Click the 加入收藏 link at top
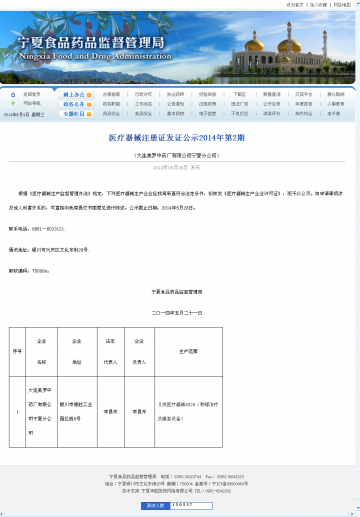360x517 pixels. [x=318, y=5]
